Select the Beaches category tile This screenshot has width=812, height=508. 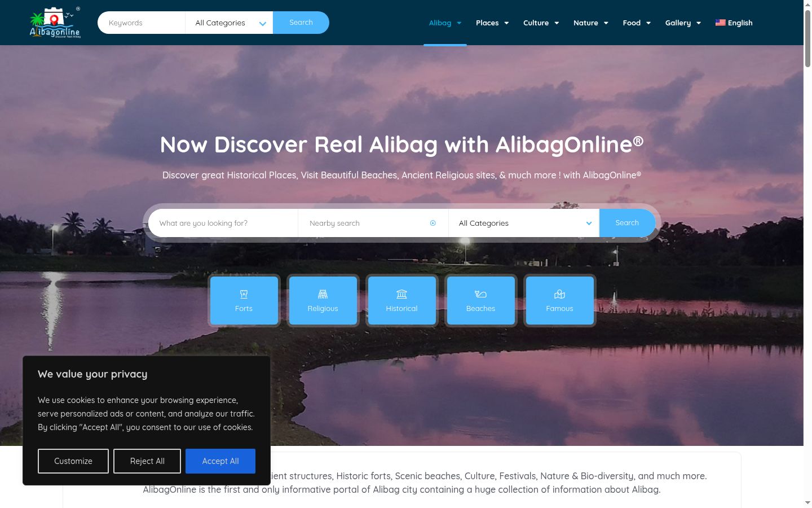(x=481, y=300)
